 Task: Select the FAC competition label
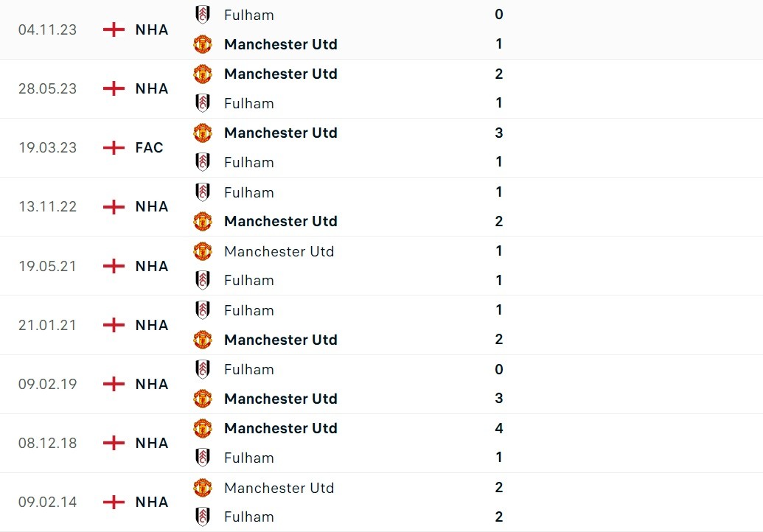[x=149, y=147]
